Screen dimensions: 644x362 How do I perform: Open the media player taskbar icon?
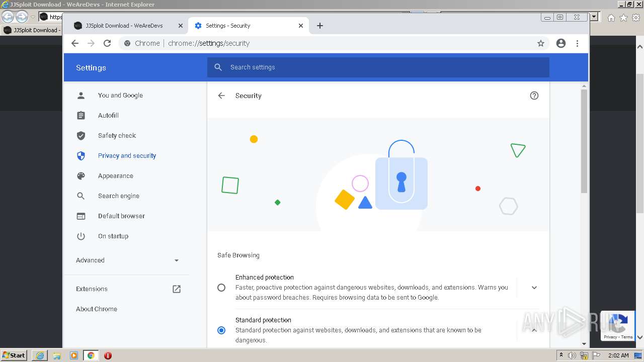pos(74,355)
